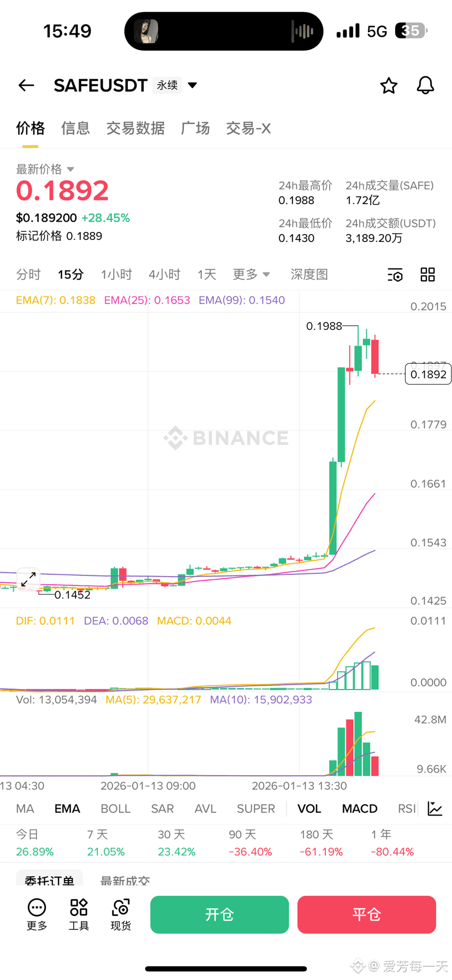
Task: Tap the 15:49 clock in status bar
Action: [67, 31]
